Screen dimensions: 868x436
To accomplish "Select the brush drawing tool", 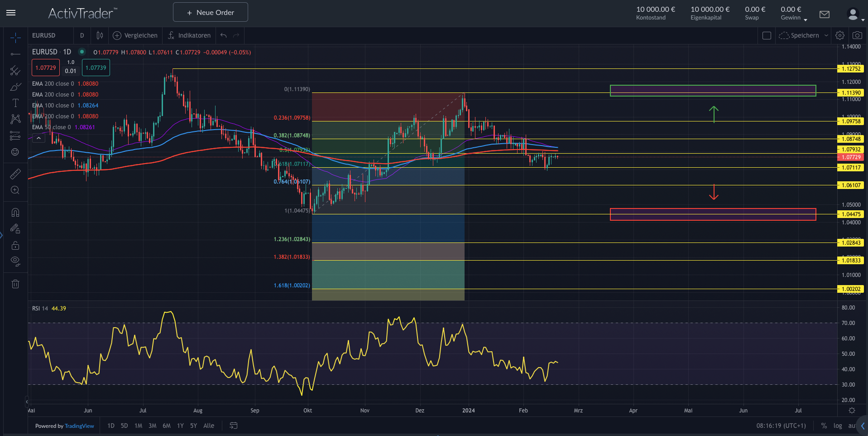I will pyautogui.click(x=15, y=87).
